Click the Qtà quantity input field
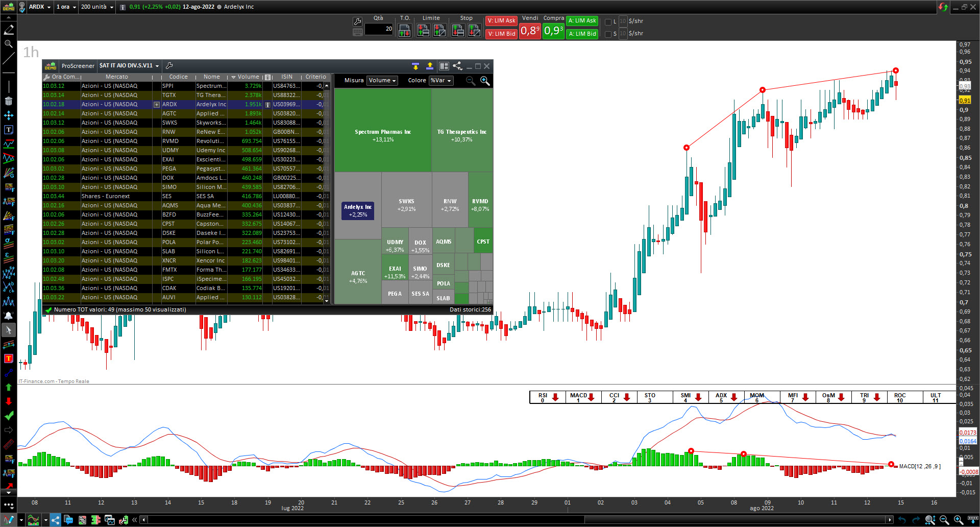 click(x=379, y=29)
